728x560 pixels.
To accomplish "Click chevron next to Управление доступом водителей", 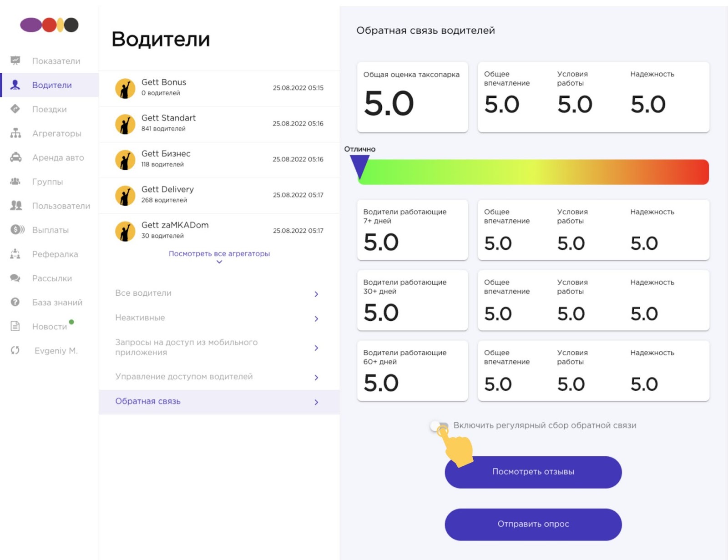I will click(316, 377).
